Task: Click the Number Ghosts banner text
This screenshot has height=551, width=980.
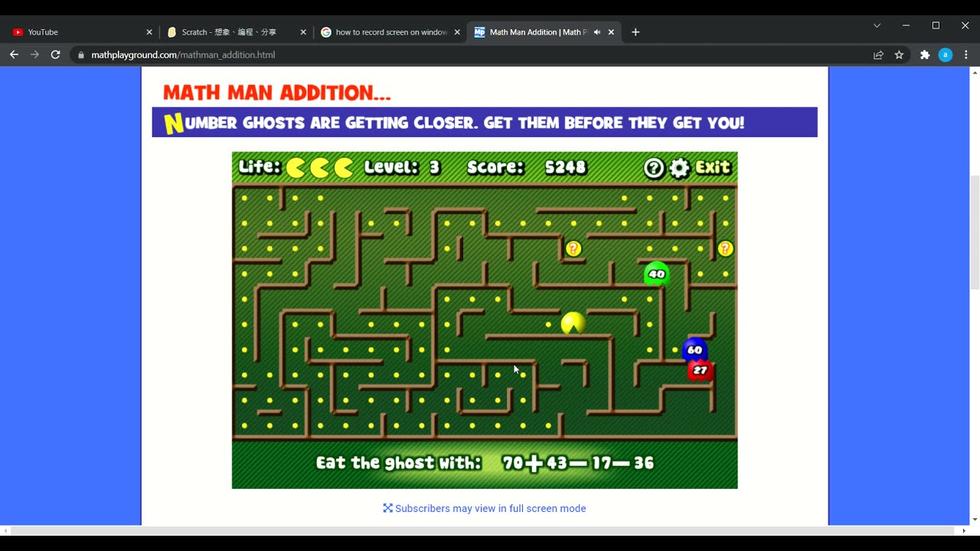Action: tap(454, 122)
